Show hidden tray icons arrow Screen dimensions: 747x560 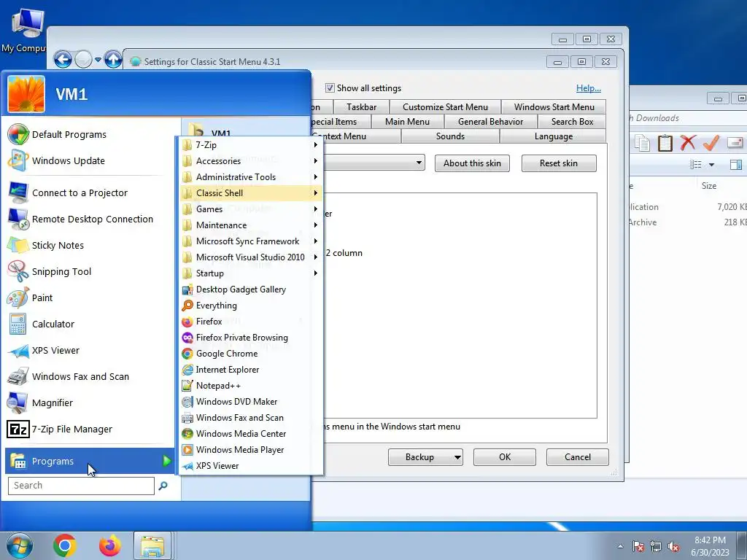point(620,547)
